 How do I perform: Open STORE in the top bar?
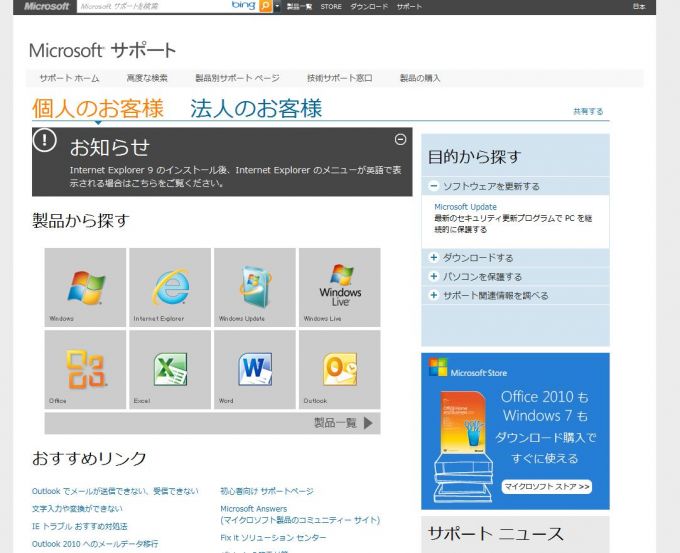331,7
